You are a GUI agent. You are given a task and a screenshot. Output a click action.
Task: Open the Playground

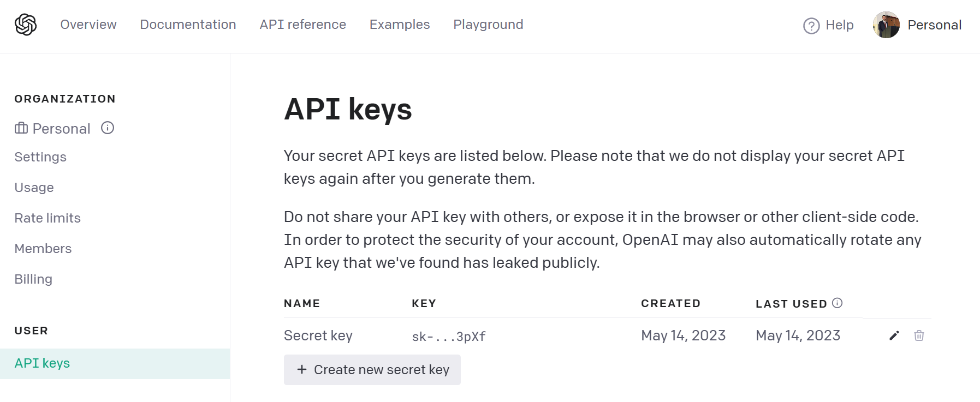(x=488, y=25)
